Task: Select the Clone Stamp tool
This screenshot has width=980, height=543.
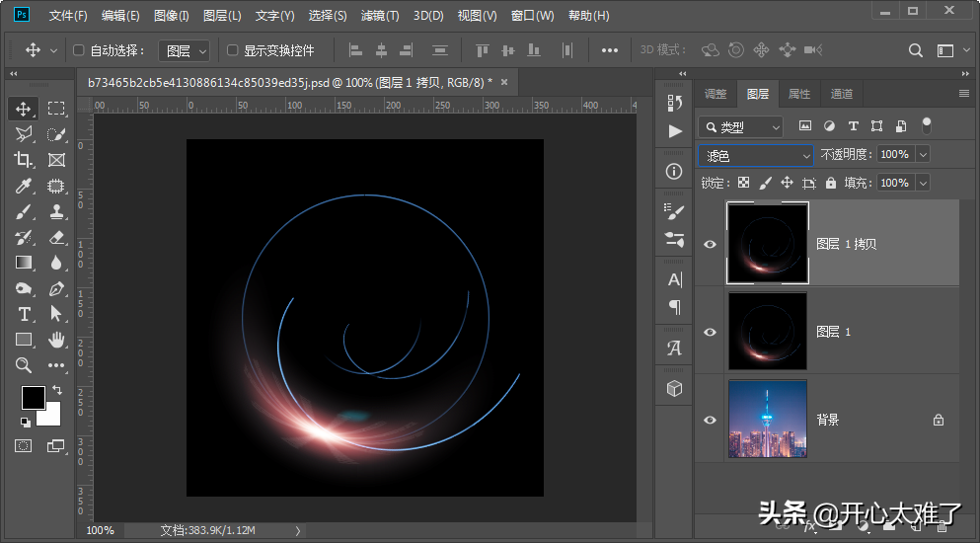Action: (56, 212)
